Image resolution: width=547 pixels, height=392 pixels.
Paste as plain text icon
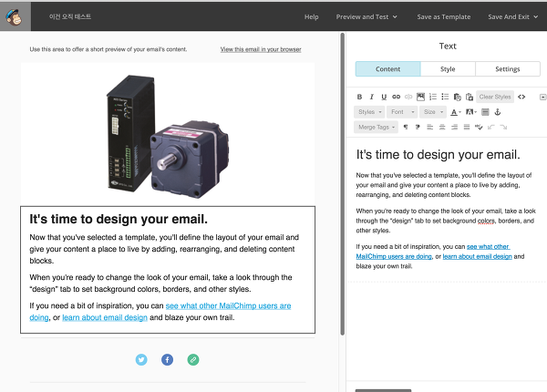pyautogui.click(x=458, y=97)
